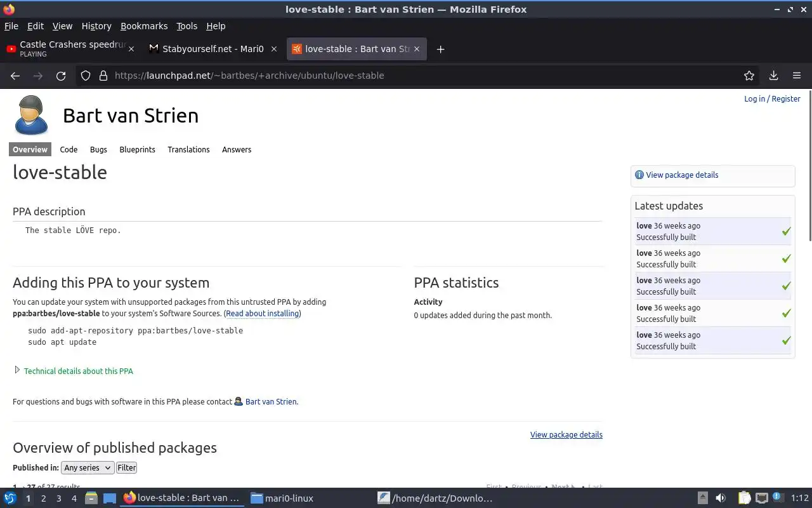The width and height of the screenshot is (812, 508).
Task: Click View package details link in sidebar
Action: coord(682,175)
